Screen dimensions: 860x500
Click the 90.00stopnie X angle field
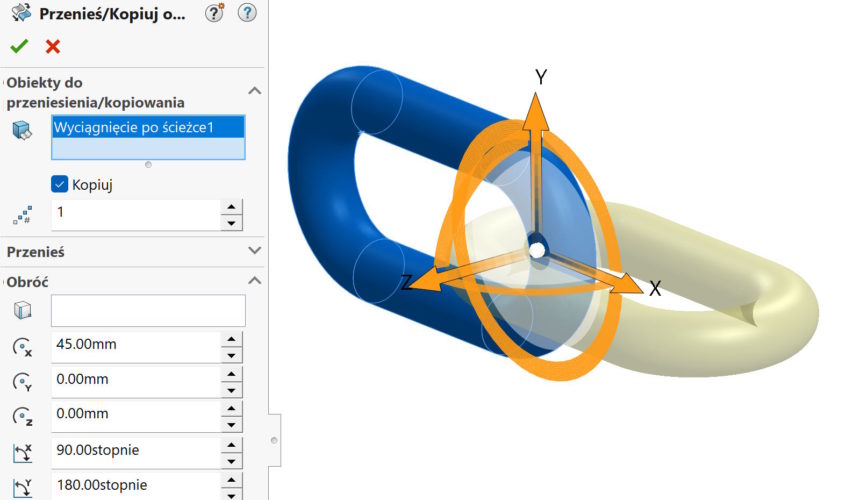click(x=134, y=451)
